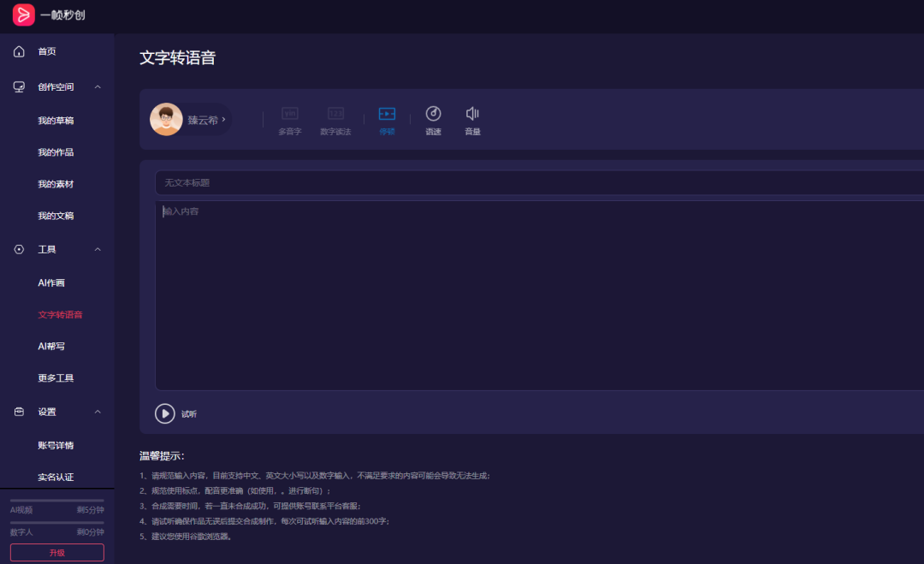Open the 数字读法 number reading tool
The height and width of the screenshot is (564, 924).
pos(336,120)
